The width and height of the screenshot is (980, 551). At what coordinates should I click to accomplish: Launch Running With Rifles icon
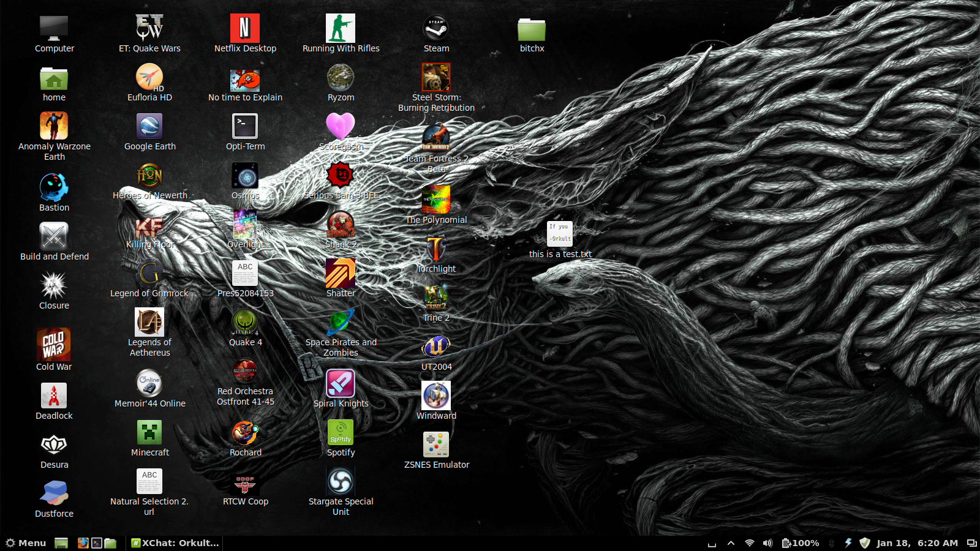pos(341,28)
